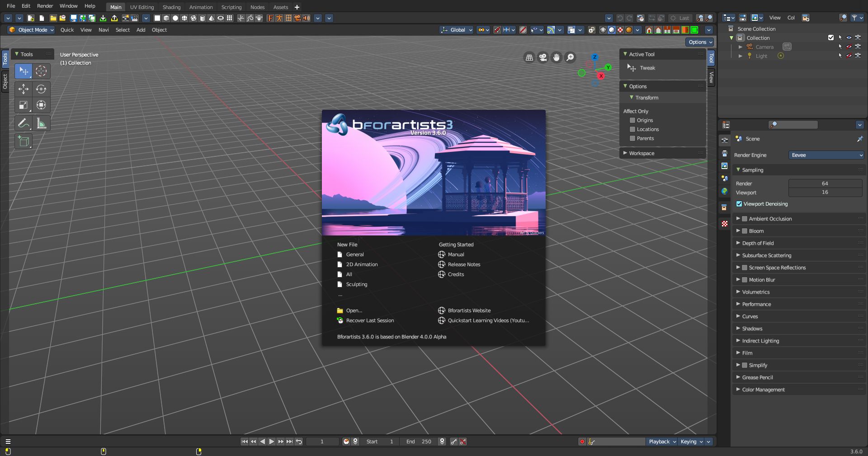Click the Save file floppy icon
868x456 pixels.
point(73,18)
